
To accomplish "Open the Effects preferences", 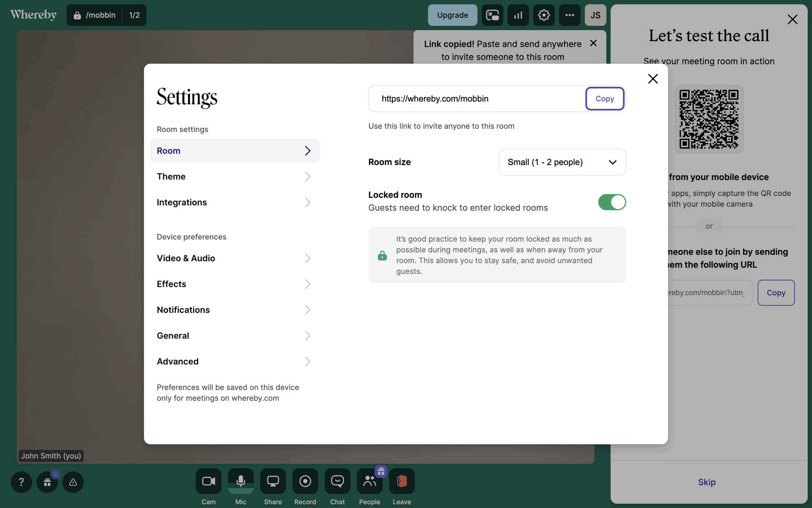I will [x=235, y=284].
